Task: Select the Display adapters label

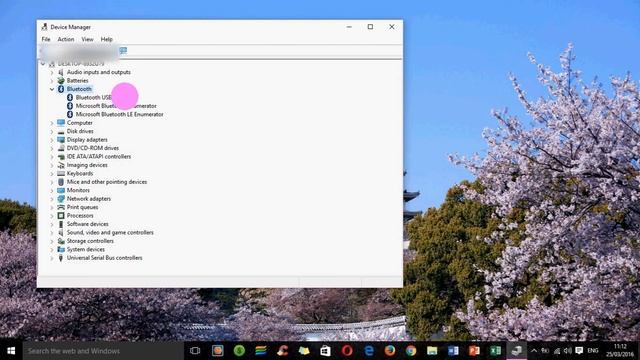Action: [87, 140]
